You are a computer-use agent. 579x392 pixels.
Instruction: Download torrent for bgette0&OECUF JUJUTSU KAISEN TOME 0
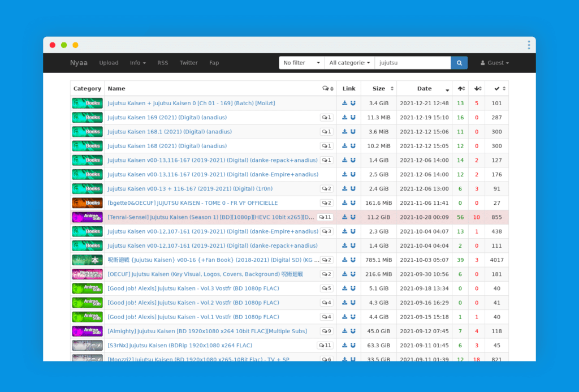344,203
